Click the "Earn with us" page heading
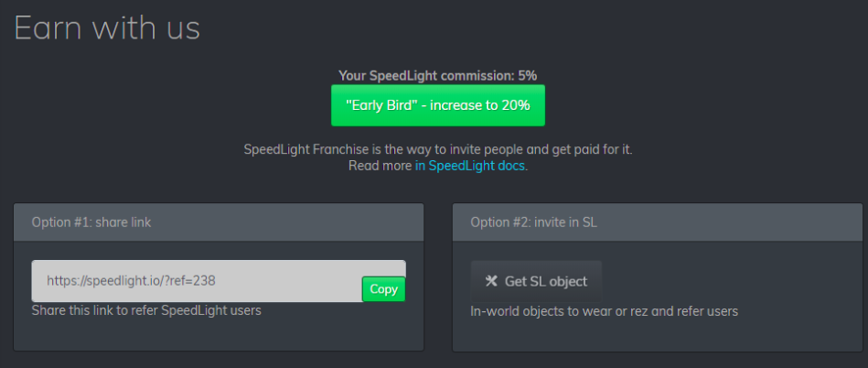 point(107,27)
